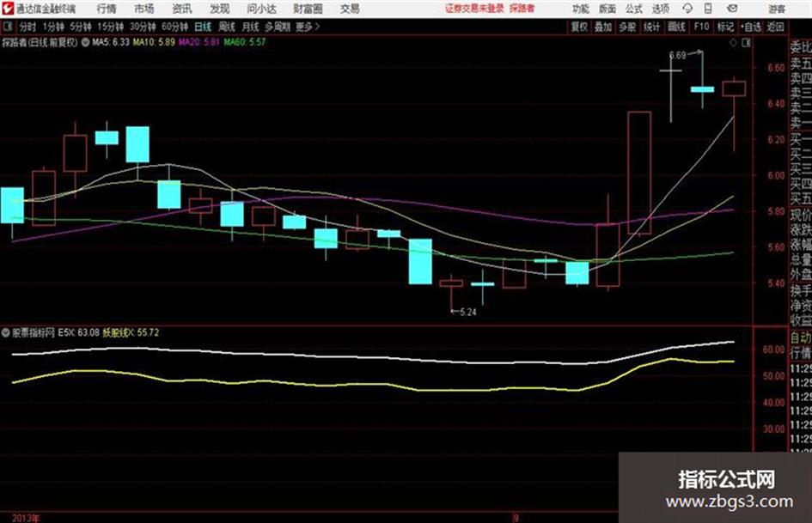Click the mobile phone icon in top bar
Screen dimensions: 812x523
pos(708,9)
